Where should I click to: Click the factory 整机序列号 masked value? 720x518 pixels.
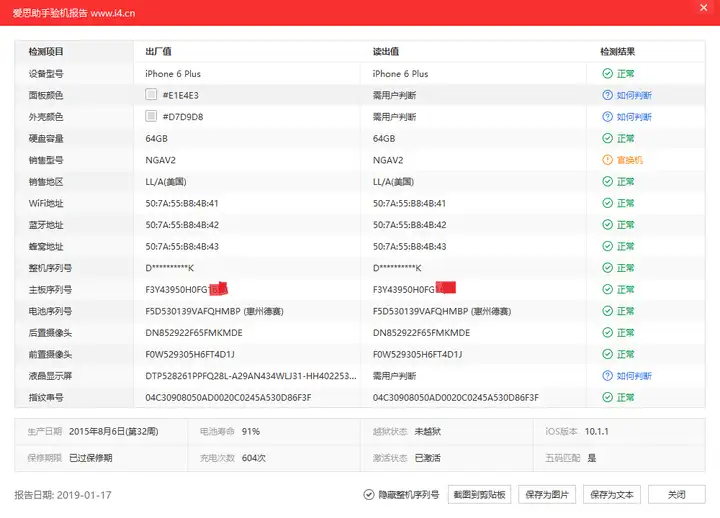click(169, 268)
